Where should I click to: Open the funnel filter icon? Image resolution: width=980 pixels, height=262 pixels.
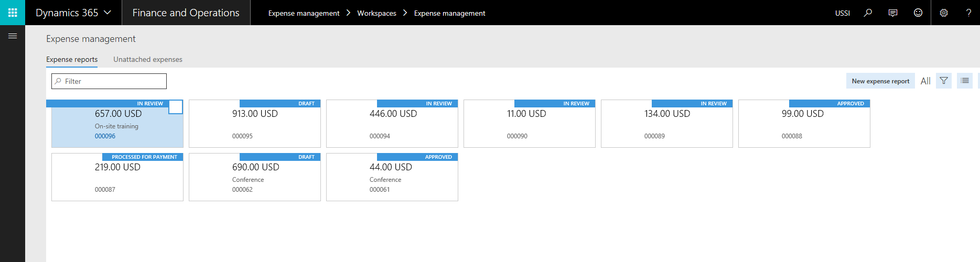point(944,81)
